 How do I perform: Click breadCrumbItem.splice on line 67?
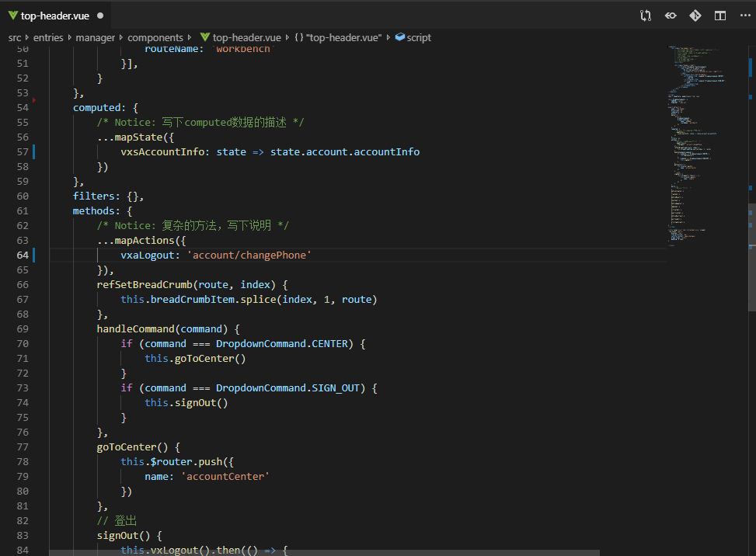(213, 299)
